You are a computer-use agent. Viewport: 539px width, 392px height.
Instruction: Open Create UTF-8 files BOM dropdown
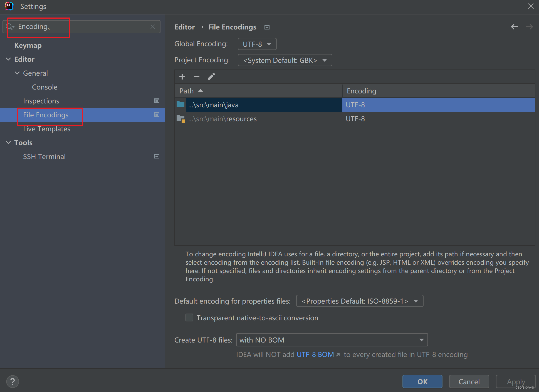click(x=332, y=340)
